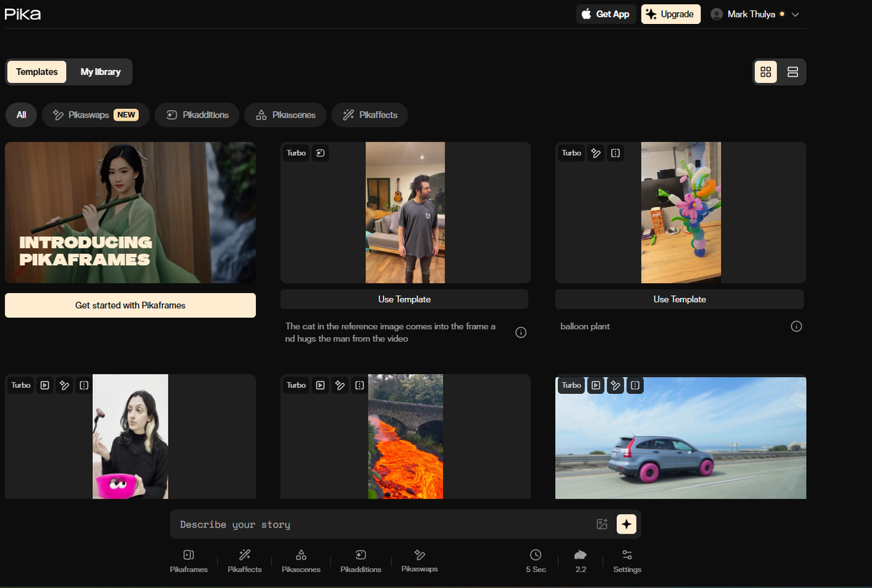
Task: Click Turbo badge on cat hug template
Action: coord(296,153)
